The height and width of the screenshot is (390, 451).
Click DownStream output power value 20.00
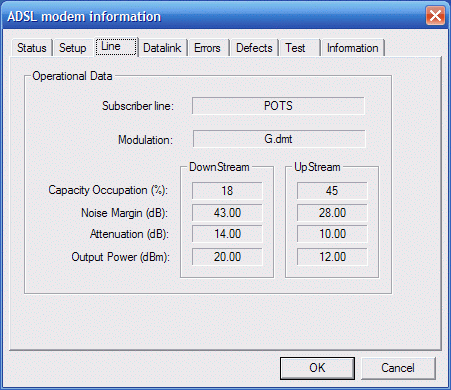[227, 257]
